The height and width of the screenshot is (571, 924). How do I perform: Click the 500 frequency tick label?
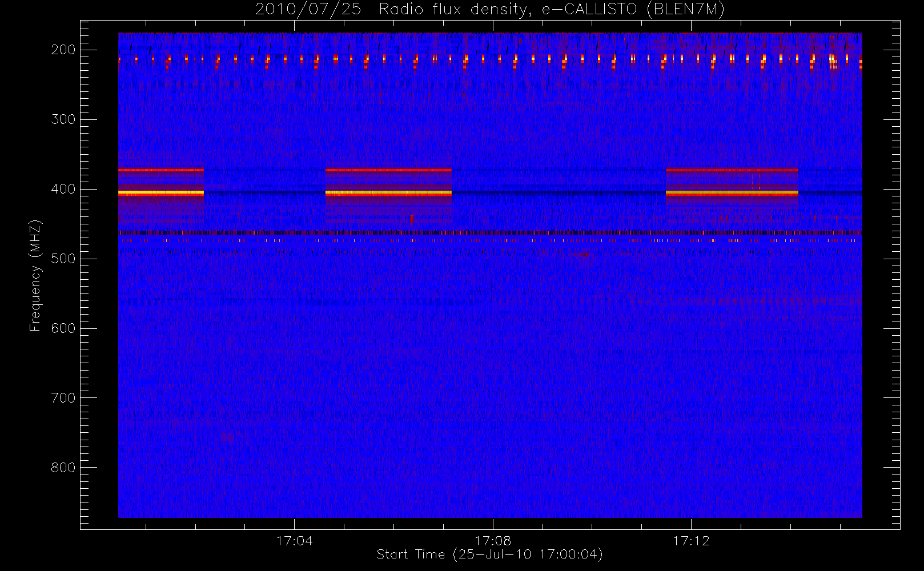click(63, 259)
